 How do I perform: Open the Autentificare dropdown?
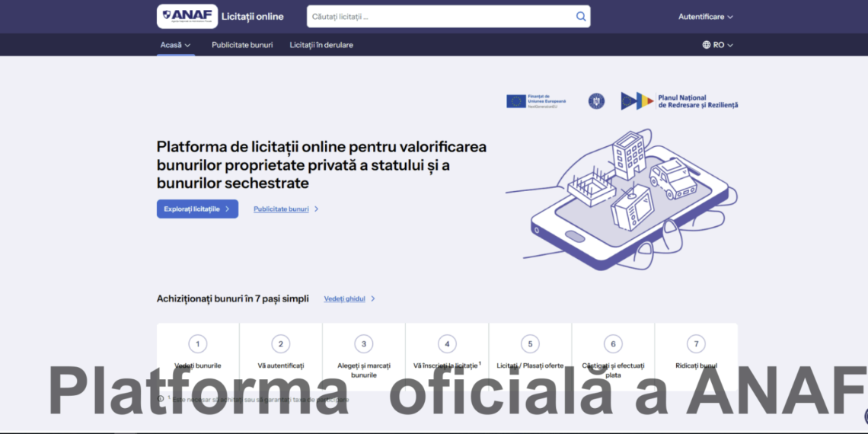[x=705, y=17]
